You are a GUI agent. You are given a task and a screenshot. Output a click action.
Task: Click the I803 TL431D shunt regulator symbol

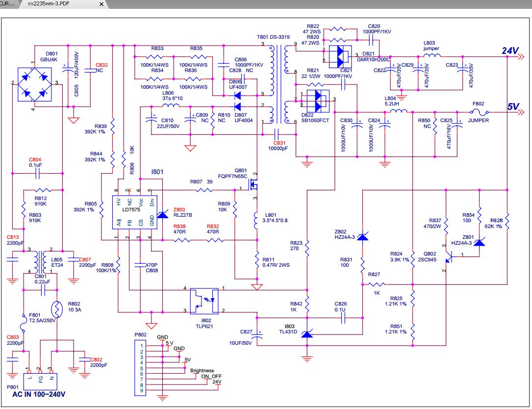tap(307, 334)
